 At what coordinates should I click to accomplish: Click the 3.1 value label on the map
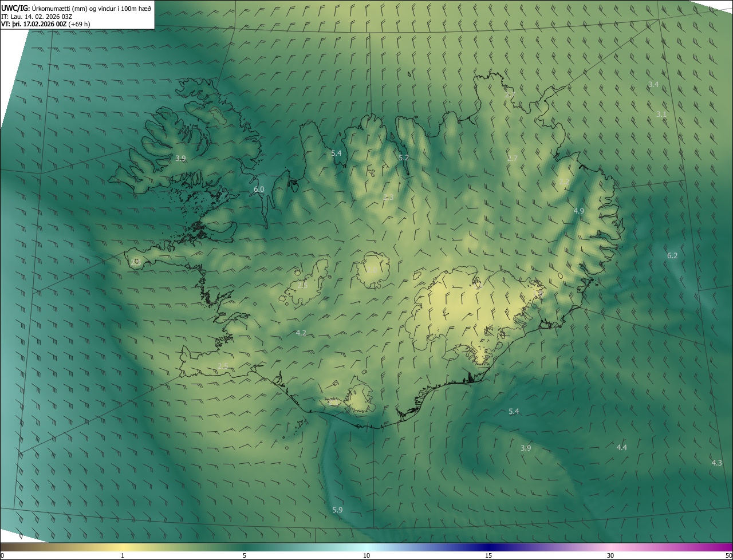pos(661,114)
